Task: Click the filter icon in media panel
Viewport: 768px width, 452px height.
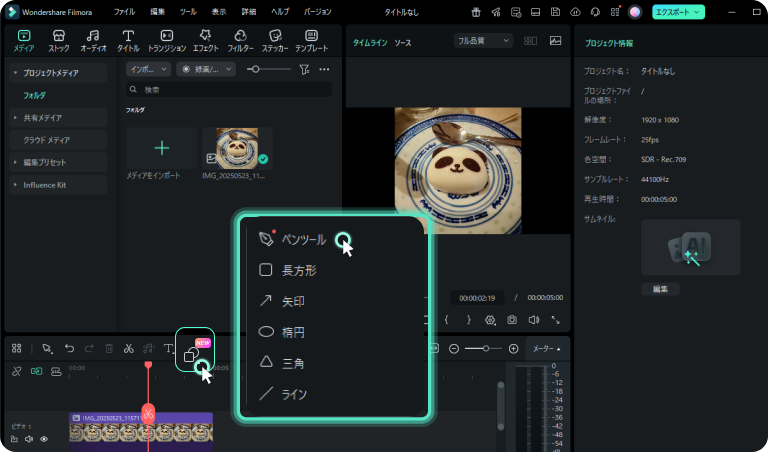Action: [x=304, y=69]
